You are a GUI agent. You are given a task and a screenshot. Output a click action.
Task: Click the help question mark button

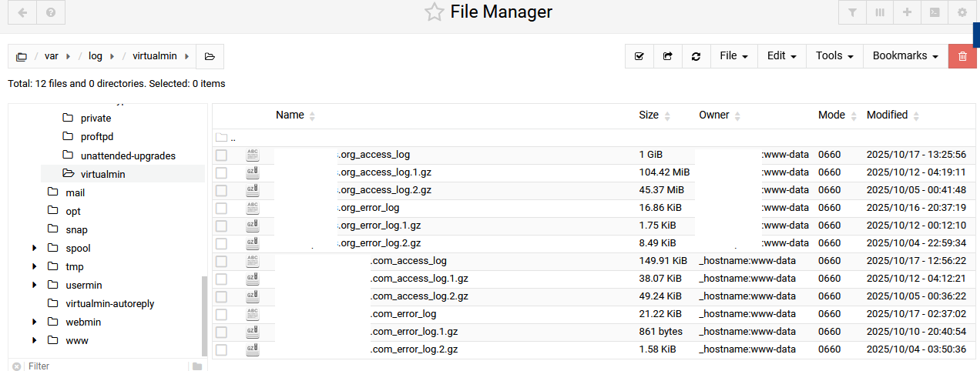point(51,12)
